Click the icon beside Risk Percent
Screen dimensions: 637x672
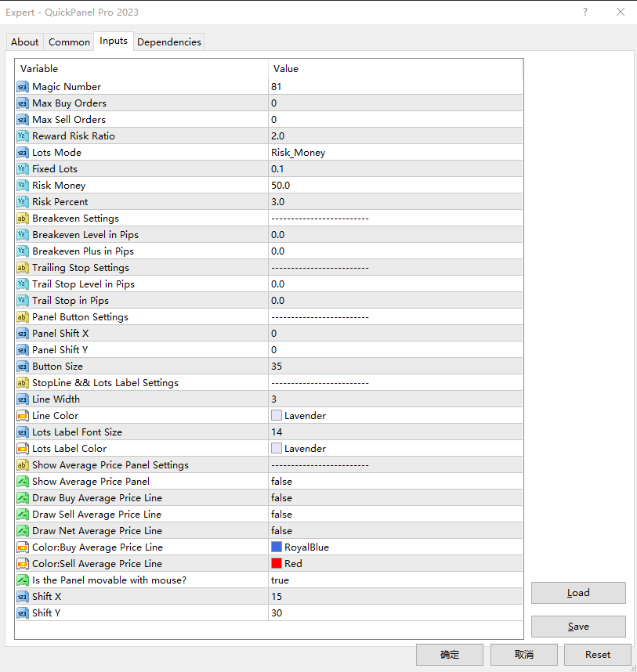tap(23, 202)
